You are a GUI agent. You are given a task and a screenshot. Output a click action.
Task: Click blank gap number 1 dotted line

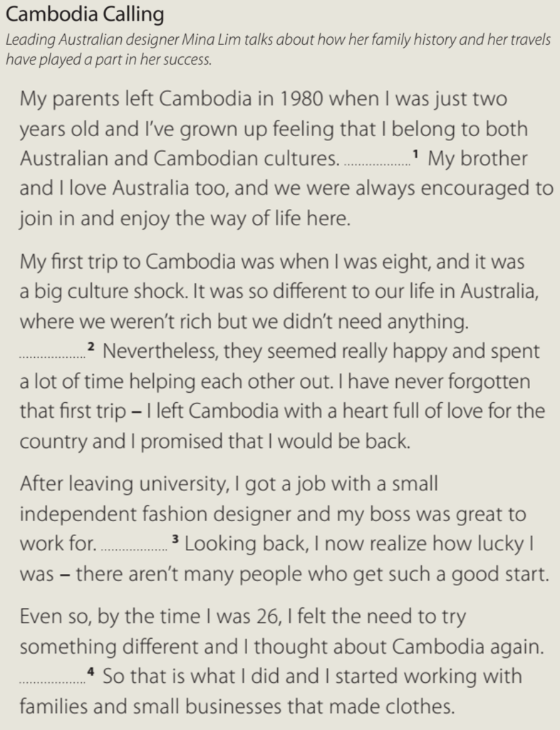(x=377, y=165)
